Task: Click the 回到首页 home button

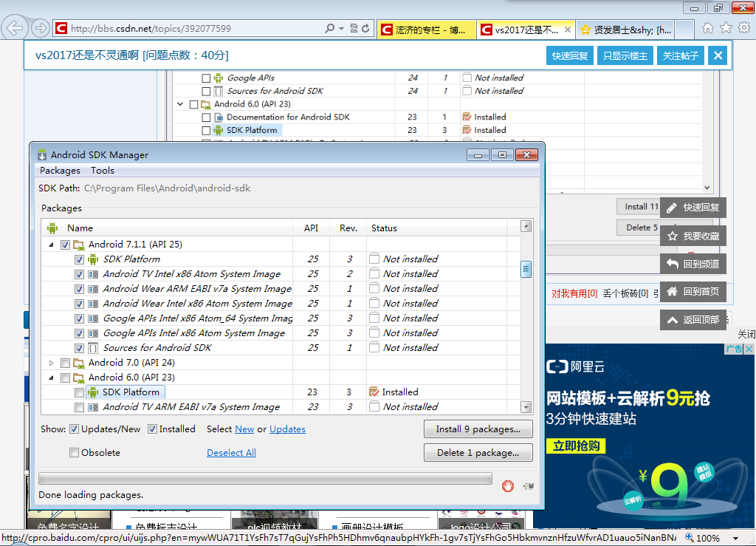Action: click(x=693, y=291)
